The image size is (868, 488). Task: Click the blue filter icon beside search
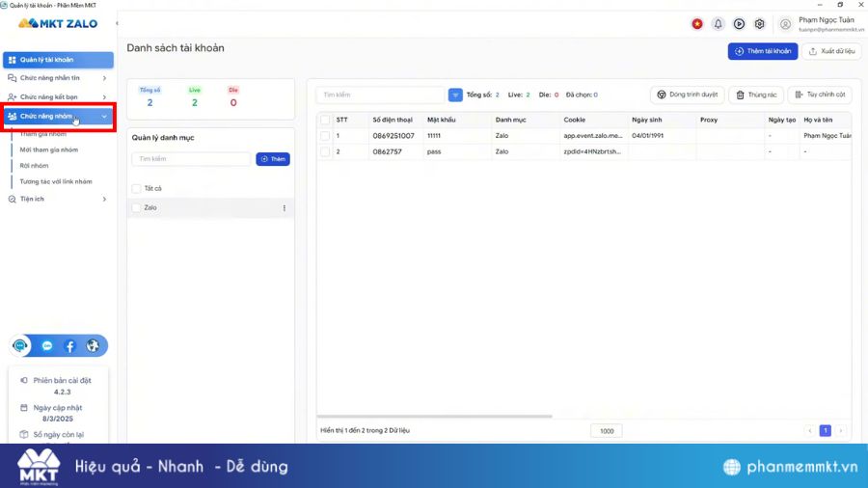point(455,95)
